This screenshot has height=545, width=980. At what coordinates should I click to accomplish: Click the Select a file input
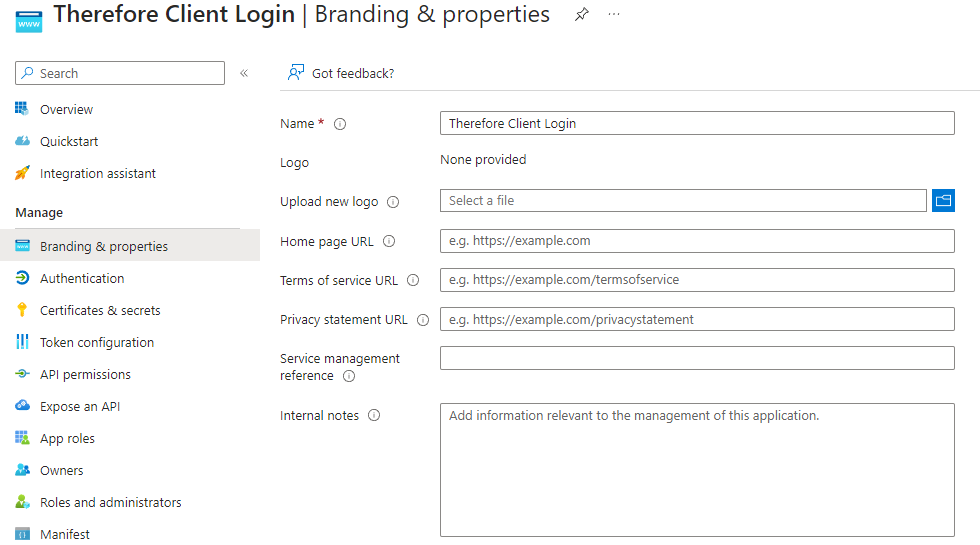(x=683, y=201)
